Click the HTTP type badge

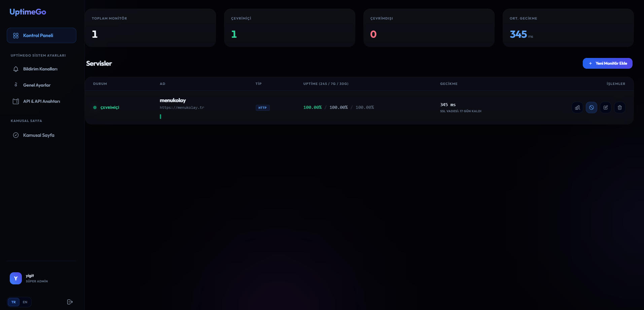(262, 108)
